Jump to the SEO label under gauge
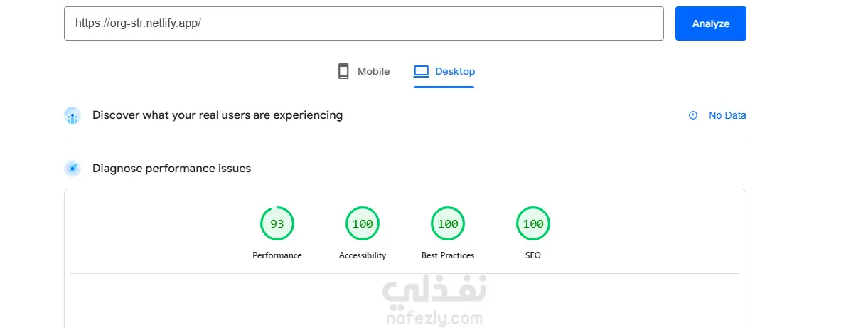The image size is (868, 328). pyautogui.click(x=533, y=255)
